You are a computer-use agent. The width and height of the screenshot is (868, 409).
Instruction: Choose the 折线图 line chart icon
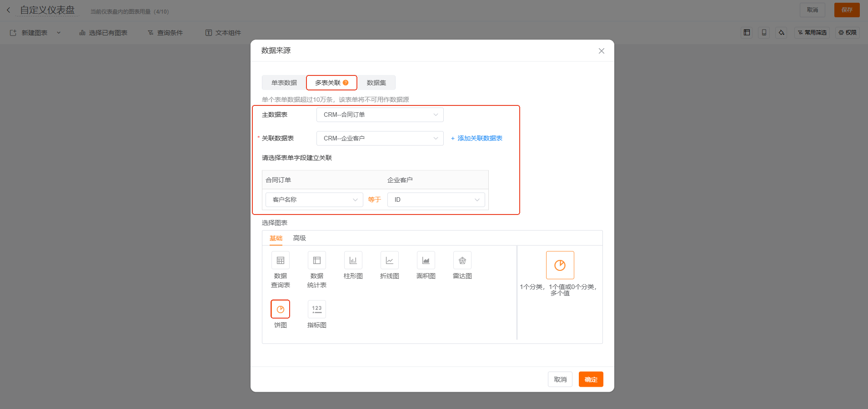(389, 261)
